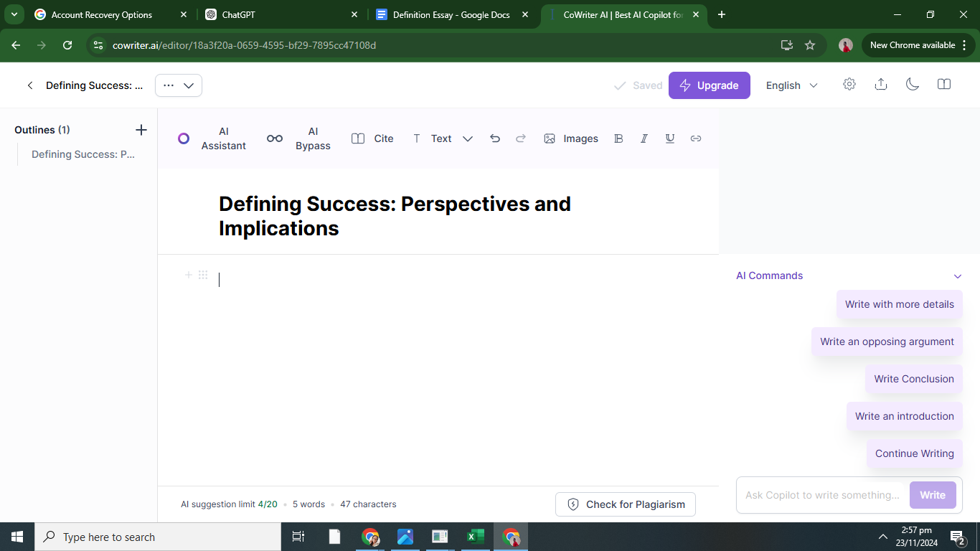Open the Windows Start menu
Image resolution: width=980 pixels, height=551 pixels.
(17, 537)
